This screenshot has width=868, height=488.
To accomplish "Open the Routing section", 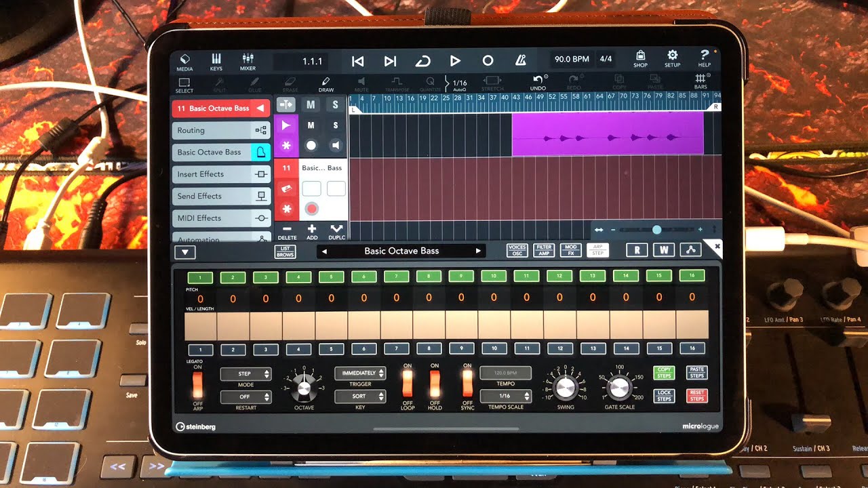I will pos(221,130).
